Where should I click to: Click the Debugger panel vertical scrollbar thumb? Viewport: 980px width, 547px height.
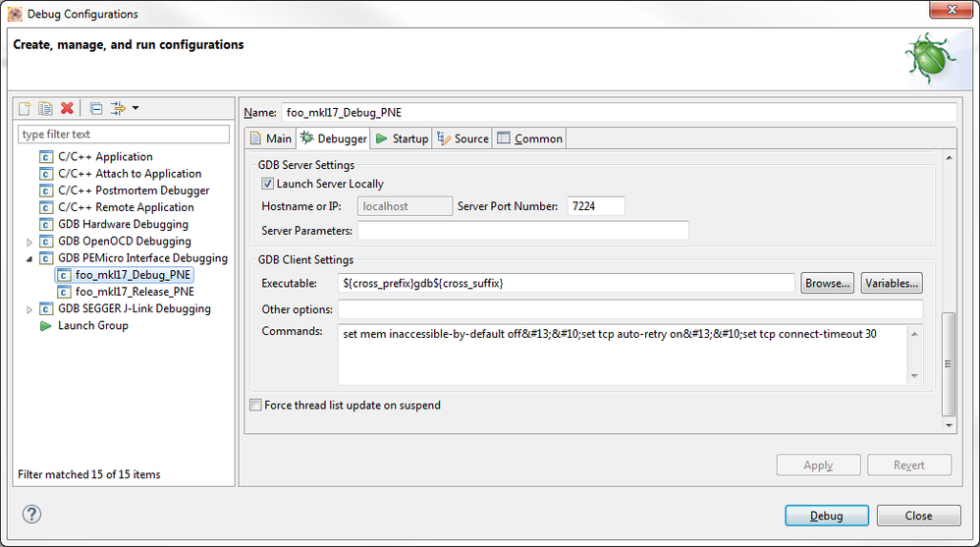click(x=949, y=363)
